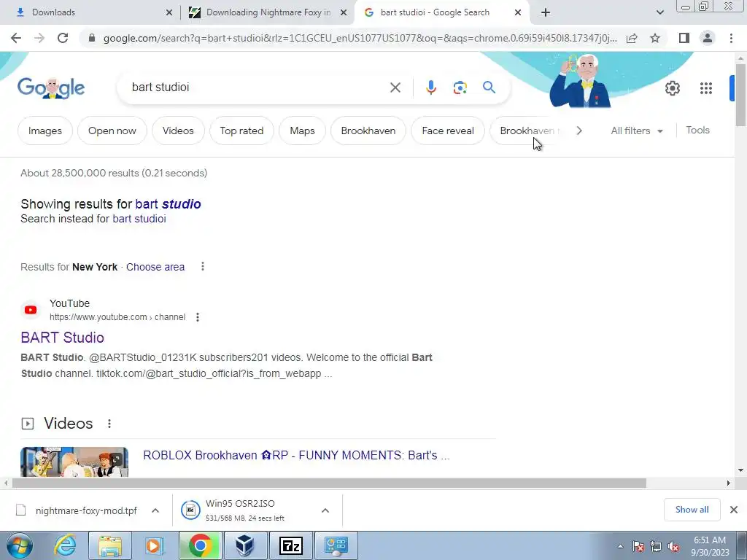Close the Downloads tab
Viewport: 747px width, 560px height.
169,12
